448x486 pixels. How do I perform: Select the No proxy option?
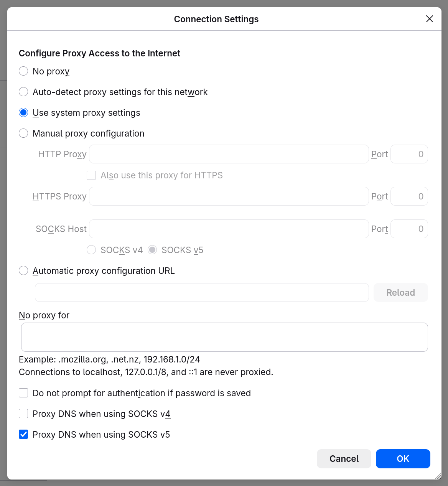(x=23, y=71)
